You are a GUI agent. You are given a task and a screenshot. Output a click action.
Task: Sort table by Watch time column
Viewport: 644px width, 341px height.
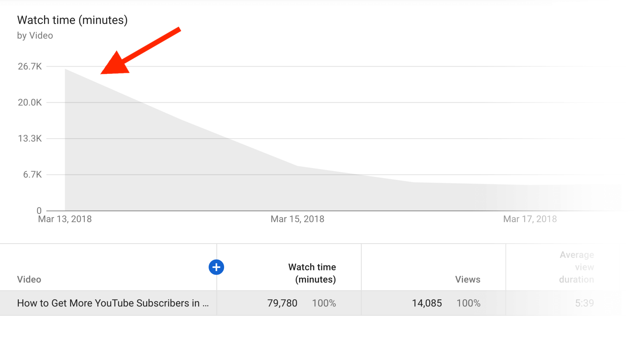click(312, 273)
